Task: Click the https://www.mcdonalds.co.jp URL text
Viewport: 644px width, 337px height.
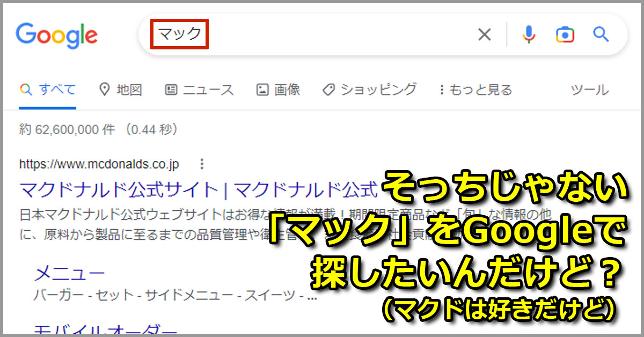Action: coord(99,164)
